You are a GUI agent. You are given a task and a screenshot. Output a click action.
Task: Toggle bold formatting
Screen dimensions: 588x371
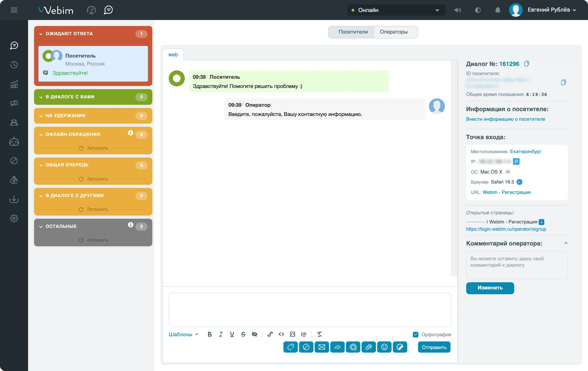click(209, 334)
